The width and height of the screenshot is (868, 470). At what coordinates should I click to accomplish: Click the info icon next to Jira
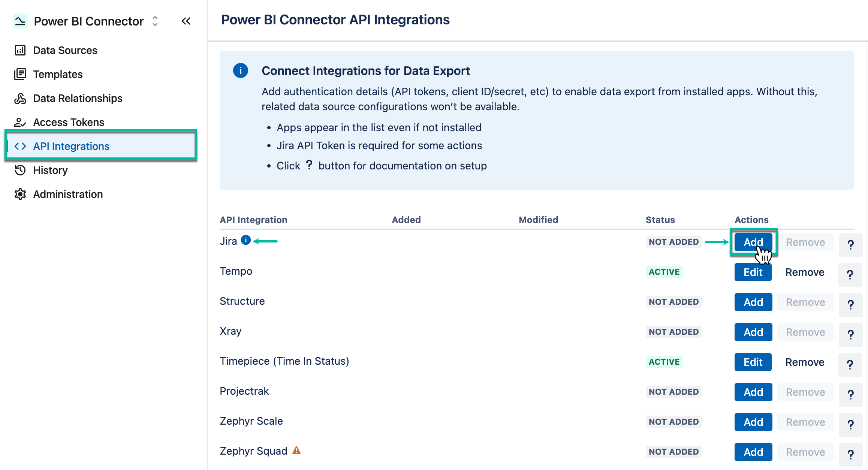tap(246, 240)
